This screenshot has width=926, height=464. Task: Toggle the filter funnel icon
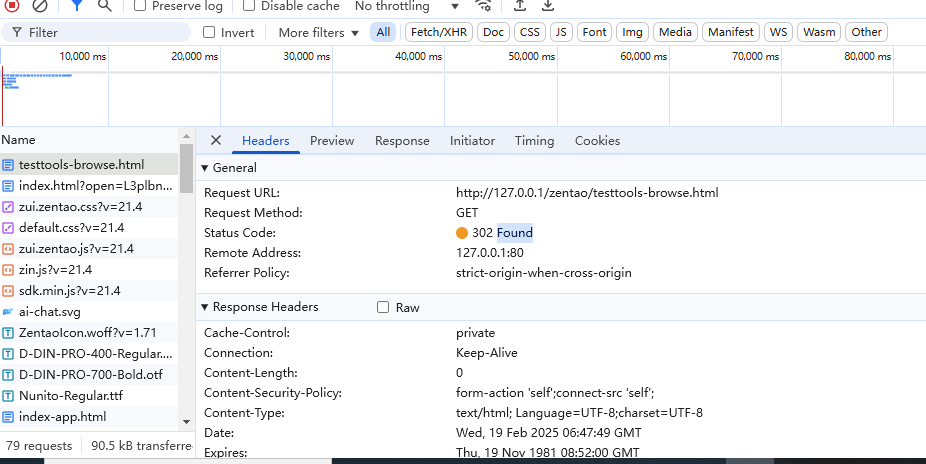click(x=76, y=5)
